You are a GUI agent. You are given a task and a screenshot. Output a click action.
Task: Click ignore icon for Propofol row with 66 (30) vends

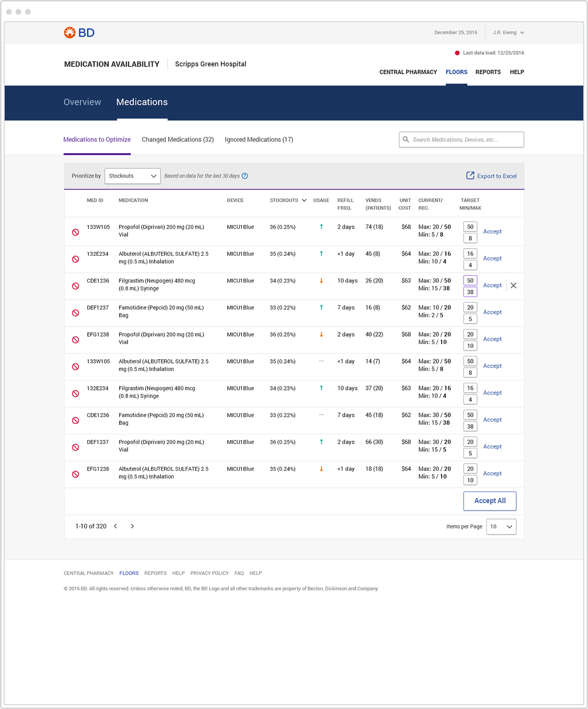pyautogui.click(x=76, y=448)
